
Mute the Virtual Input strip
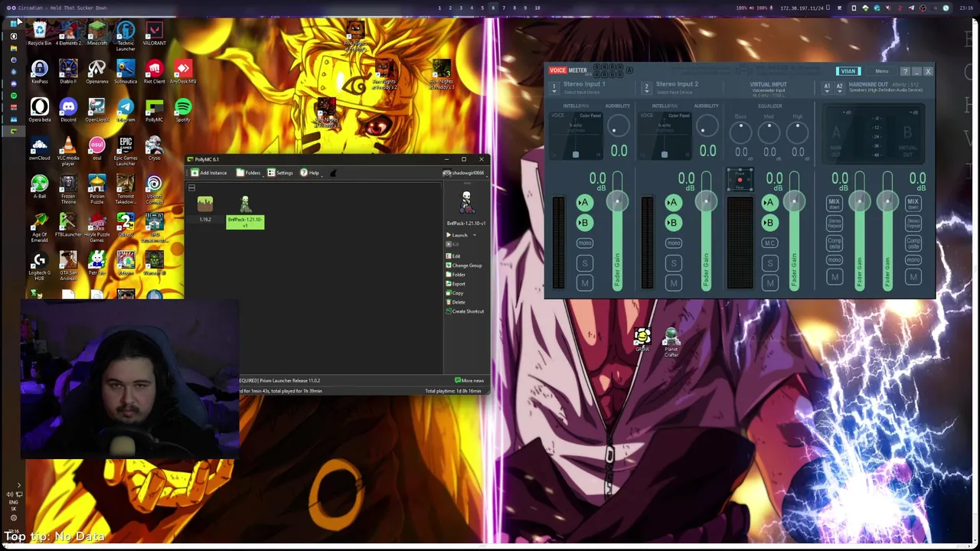[x=770, y=283]
